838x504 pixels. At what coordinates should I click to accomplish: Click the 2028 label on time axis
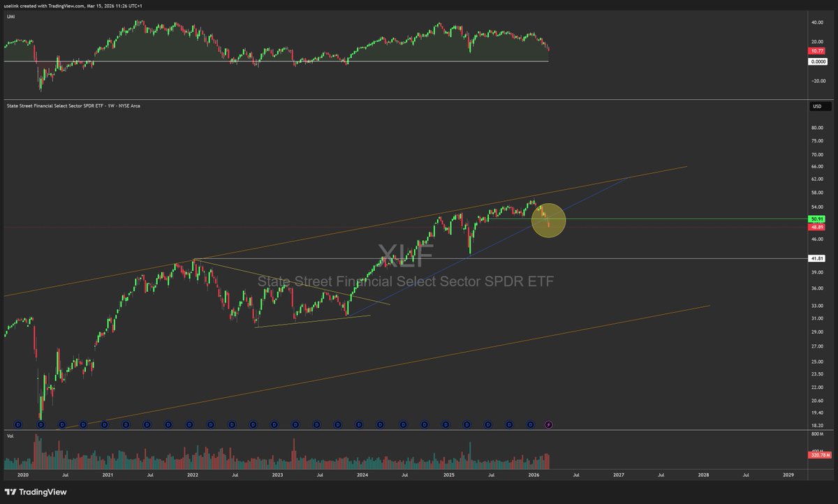(x=703, y=474)
